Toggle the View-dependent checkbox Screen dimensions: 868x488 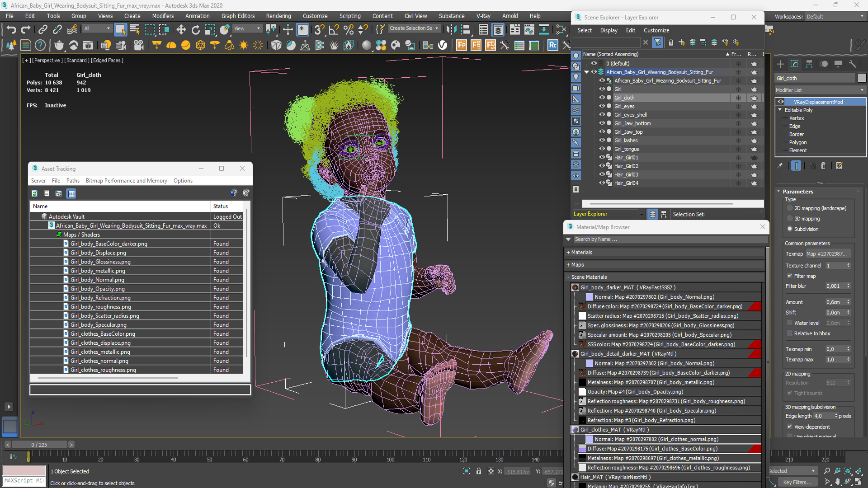[x=790, y=427]
